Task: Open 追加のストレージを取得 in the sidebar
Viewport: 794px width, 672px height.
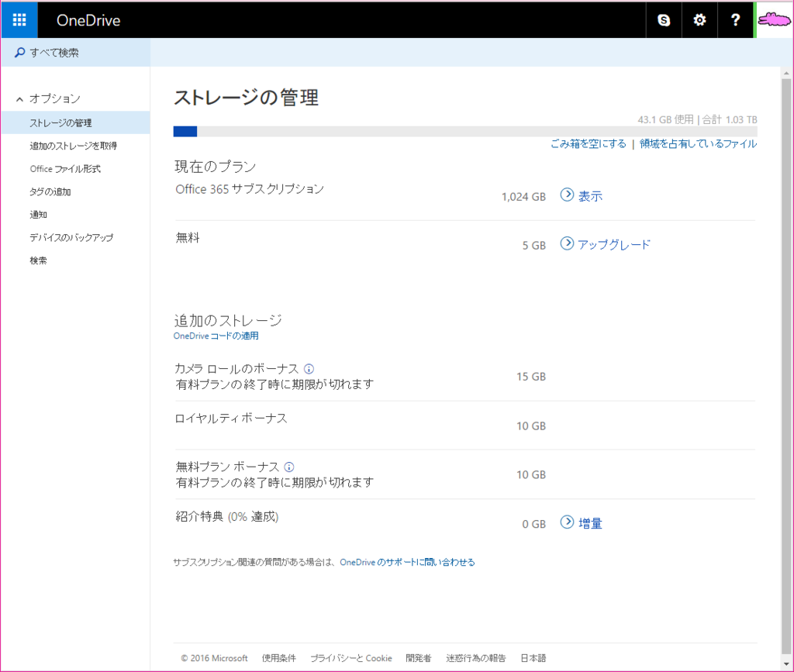Action: [73, 146]
